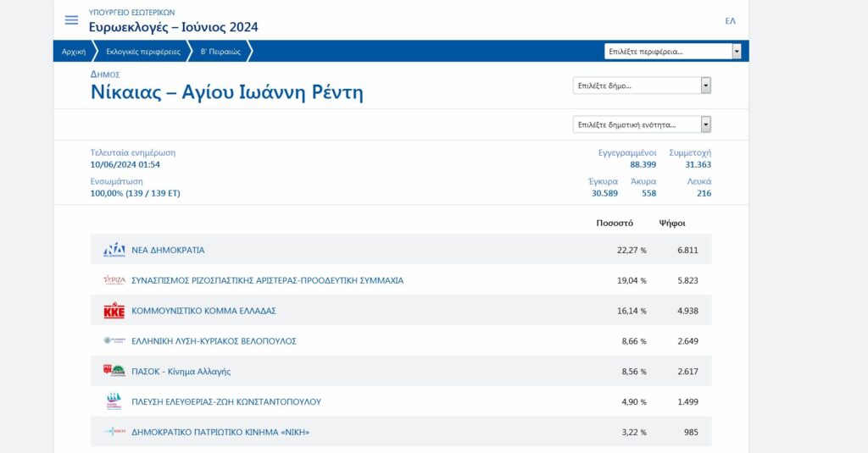Image resolution: width=868 pixels, height=453 pixels.
Task: Click the 3,22 % percentage
Action: tap(634, 433)
